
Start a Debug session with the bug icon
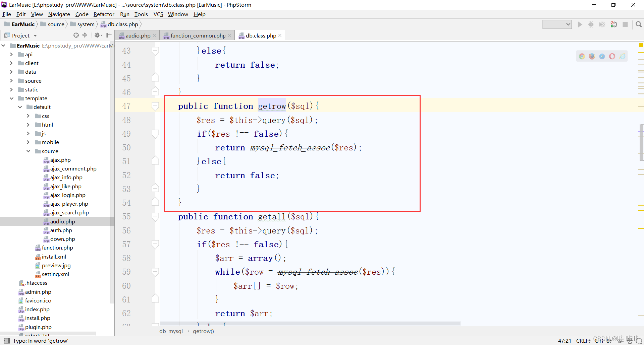coord(591,24)
